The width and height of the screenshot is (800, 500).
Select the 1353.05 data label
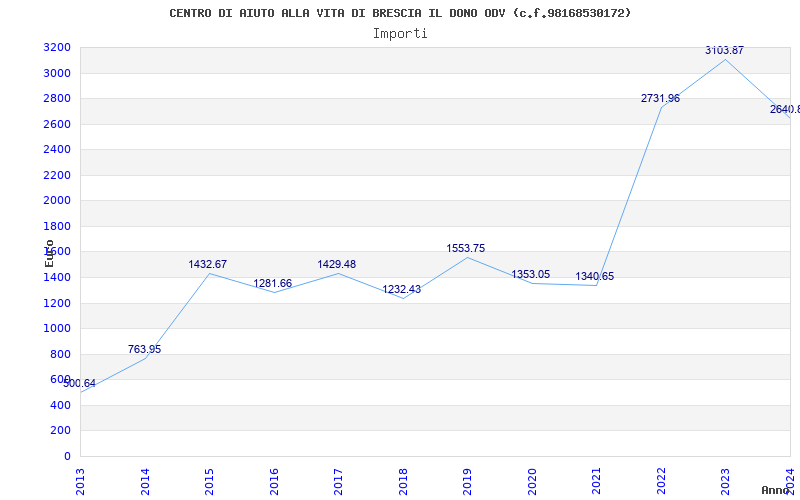(x=531, y=274)
